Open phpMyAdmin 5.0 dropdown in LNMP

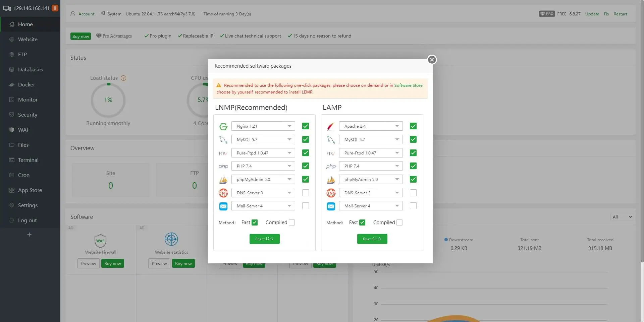pyautogui.click(x=263, y=180)
